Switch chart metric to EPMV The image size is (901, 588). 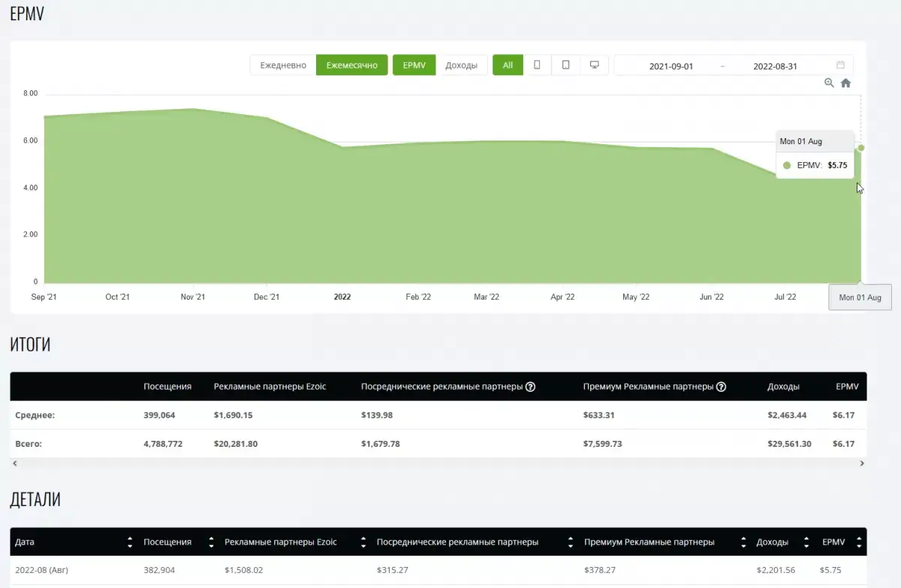pyautogui.click(x=414, y=65)
